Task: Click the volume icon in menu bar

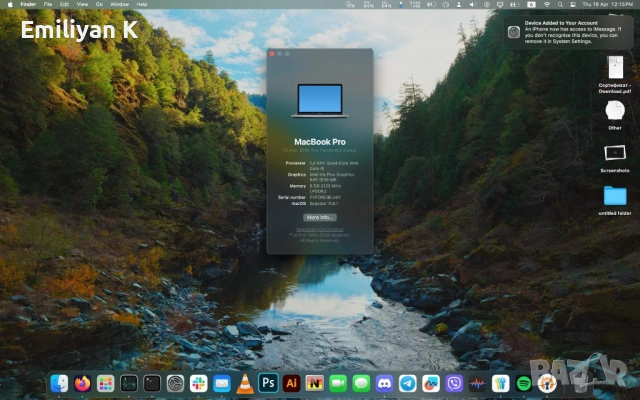Action: tap(473, 4)
